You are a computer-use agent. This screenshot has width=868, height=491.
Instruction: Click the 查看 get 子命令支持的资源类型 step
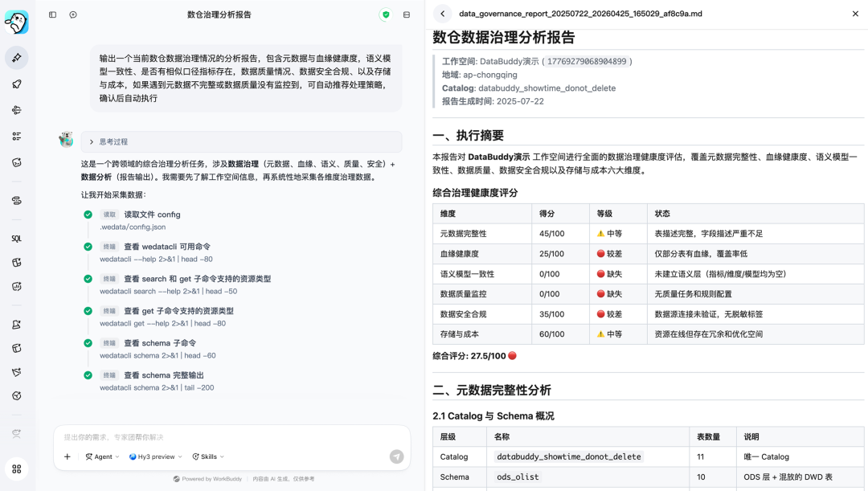click(x=178, y=311)
